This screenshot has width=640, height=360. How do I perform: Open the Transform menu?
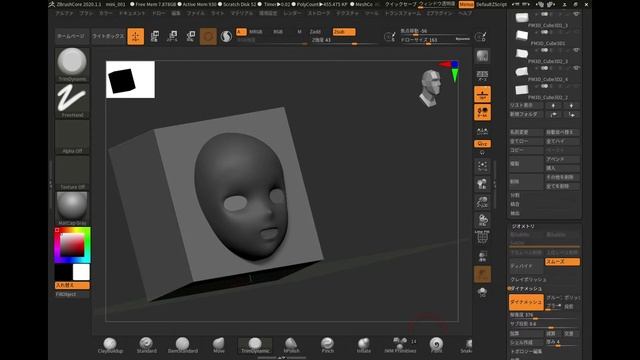tap(402, 13)
